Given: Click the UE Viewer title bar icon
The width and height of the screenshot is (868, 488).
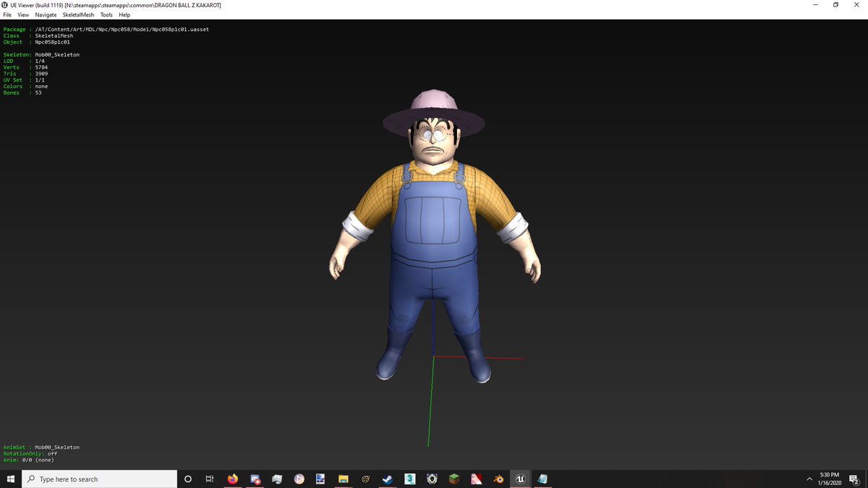Looking at the screenshot, I should coord(6,5).
